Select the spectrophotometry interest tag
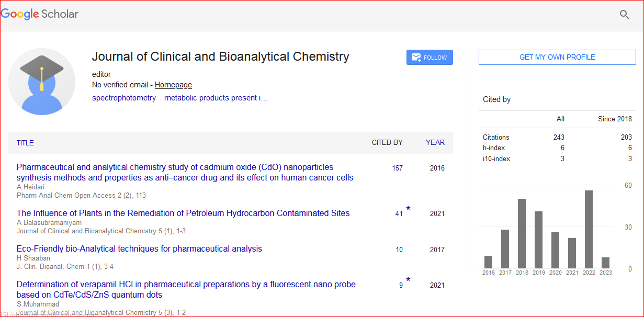 (x=124, y=98)
